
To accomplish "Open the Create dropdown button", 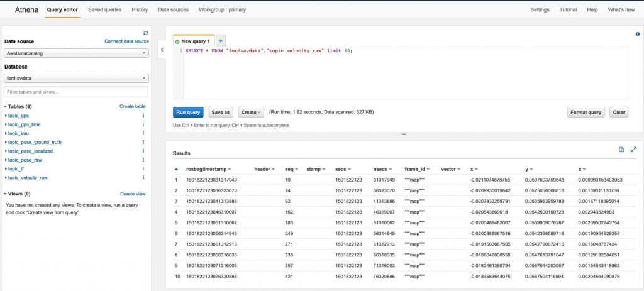I will pos(251,112).
